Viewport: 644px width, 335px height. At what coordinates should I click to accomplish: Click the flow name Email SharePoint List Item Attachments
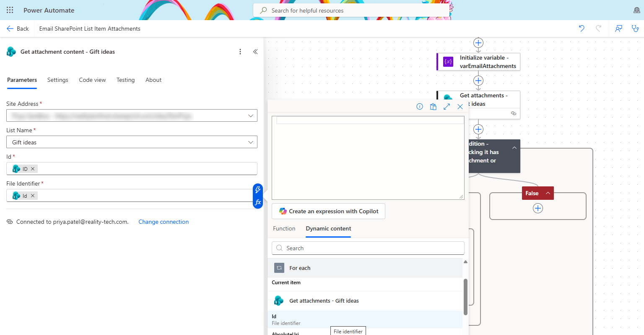coord(90,29)
